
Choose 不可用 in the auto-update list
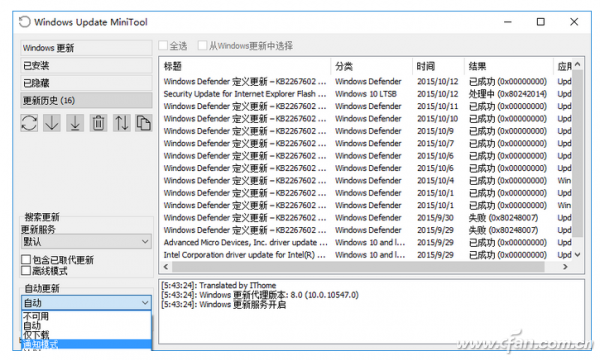(86, 316)
